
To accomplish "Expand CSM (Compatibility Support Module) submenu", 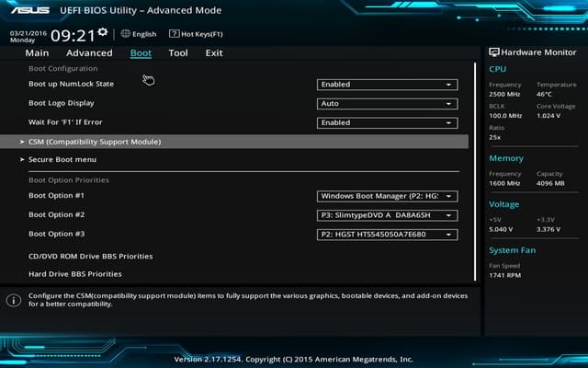I will [234, 142].
